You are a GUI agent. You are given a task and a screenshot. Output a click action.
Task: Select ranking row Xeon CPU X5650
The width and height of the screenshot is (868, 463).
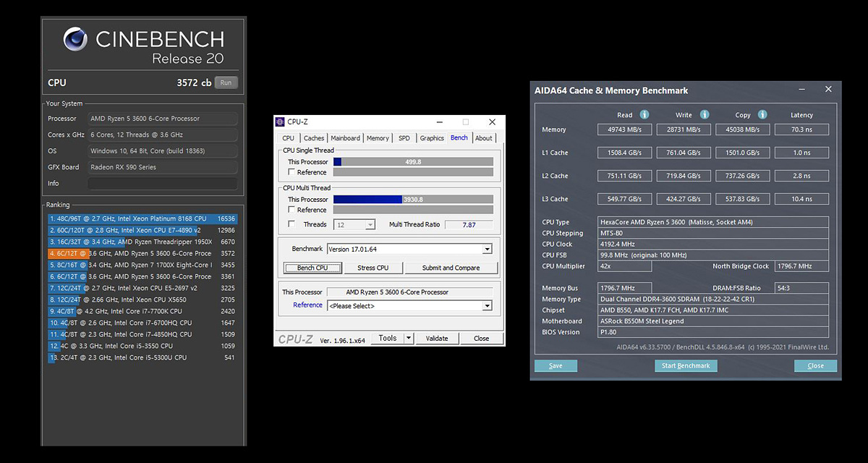(142, 300)
